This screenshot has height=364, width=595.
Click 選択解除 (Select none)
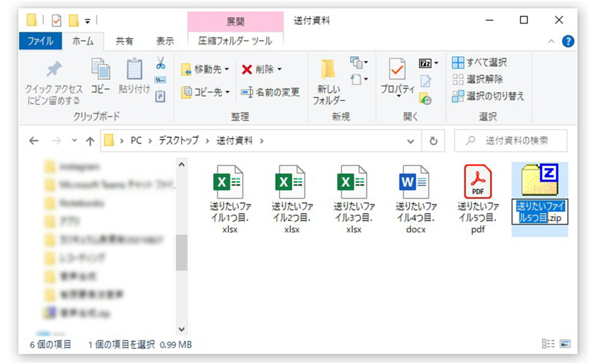pyautogui.click(x=477, y=79)
